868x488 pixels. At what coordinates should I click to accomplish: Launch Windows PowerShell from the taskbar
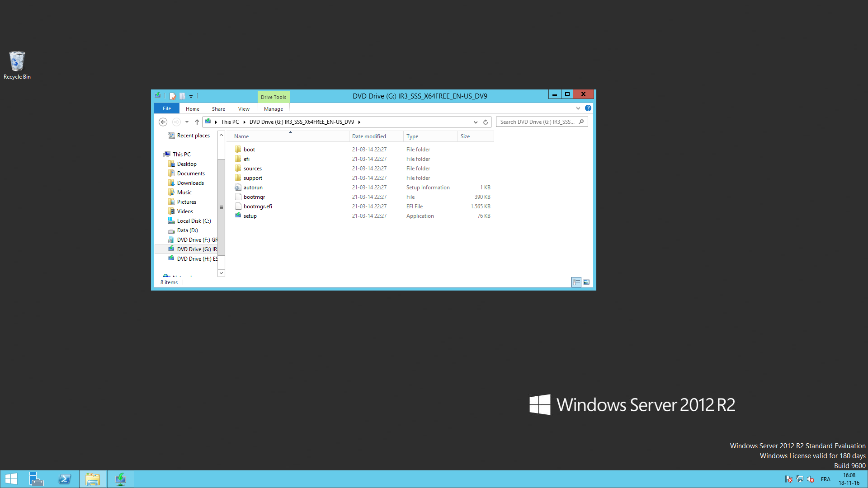65,479
